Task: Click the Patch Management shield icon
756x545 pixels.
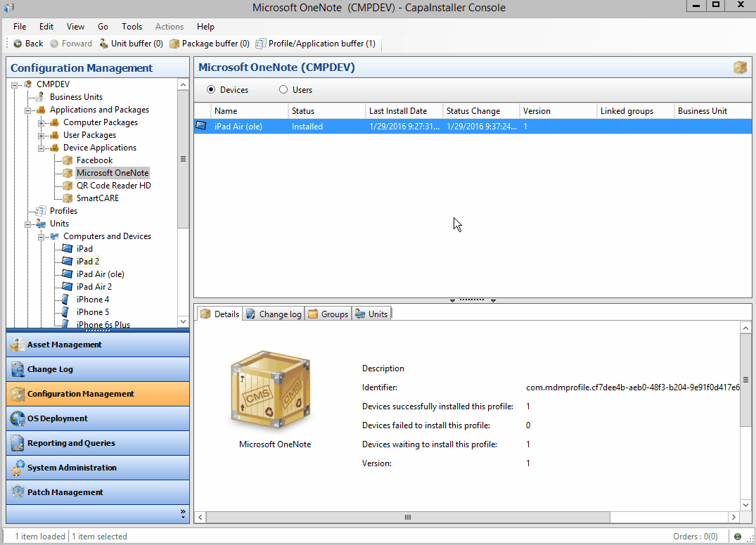Action: pos(18,492)
